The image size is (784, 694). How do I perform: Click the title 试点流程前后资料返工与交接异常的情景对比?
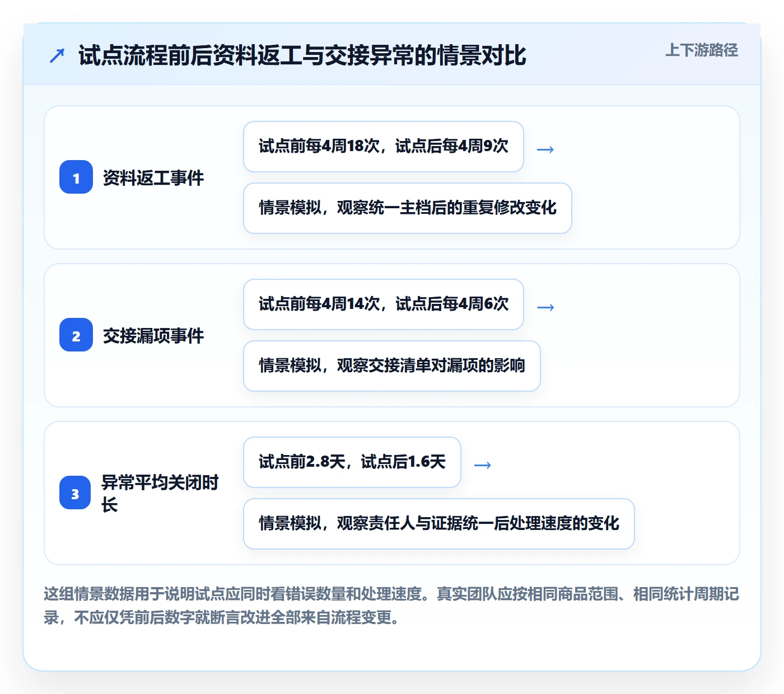302,55
